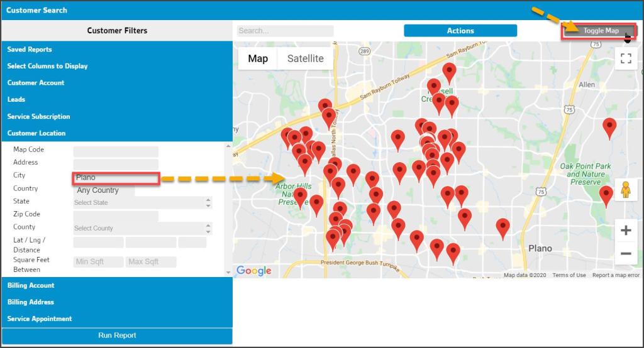
Task: Open the Actions button menu
Action: tap(460, 31)
